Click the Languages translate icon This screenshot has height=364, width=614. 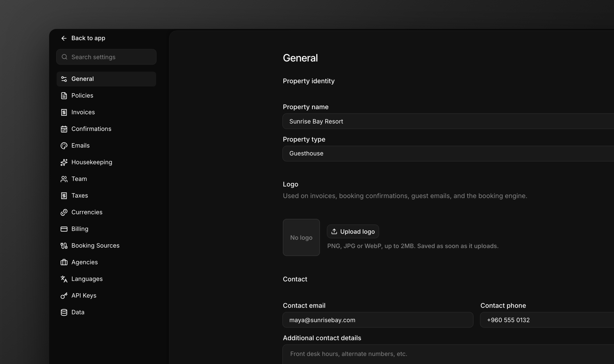(x=64, y=279)
